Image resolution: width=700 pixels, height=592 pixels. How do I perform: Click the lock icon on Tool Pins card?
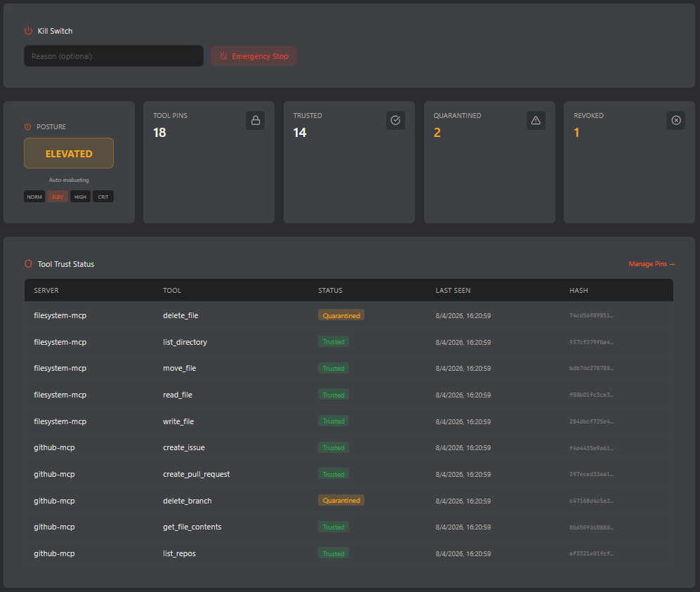[x=255, y=120]
